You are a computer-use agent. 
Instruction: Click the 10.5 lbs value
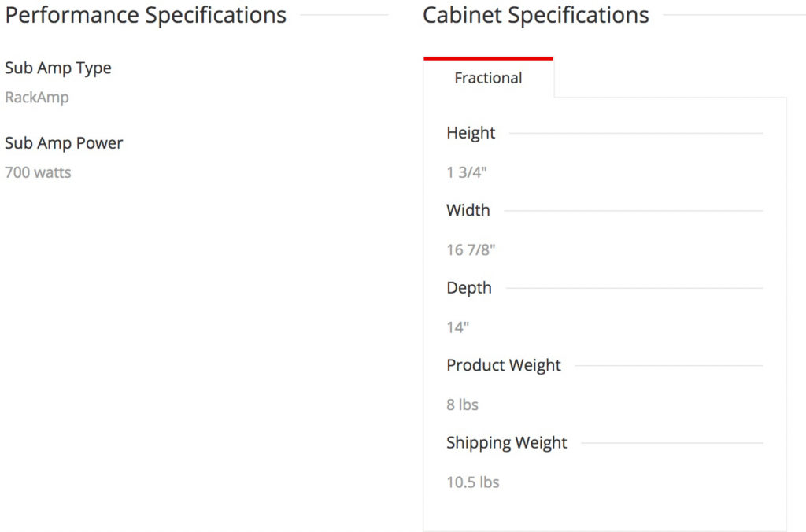(x=473, y=482)
